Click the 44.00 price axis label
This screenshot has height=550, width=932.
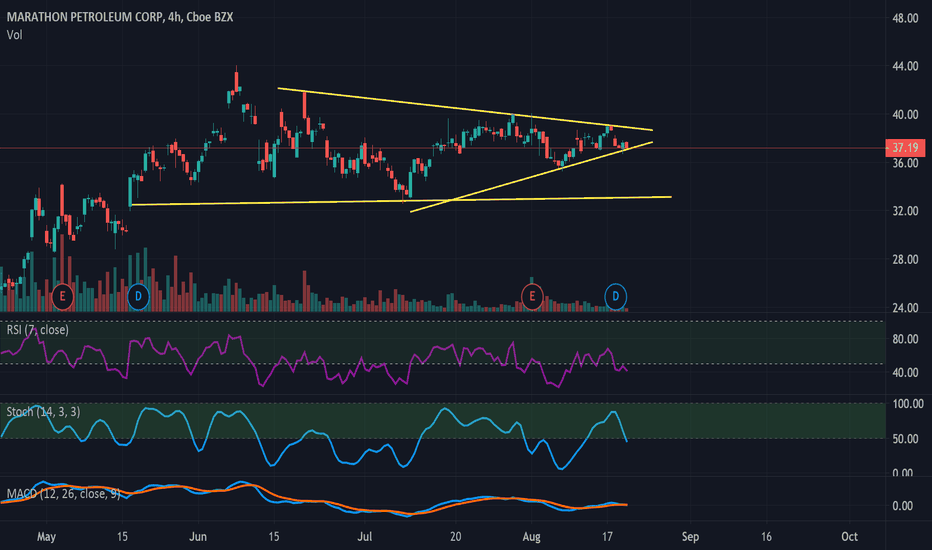[x=905, y=66]
